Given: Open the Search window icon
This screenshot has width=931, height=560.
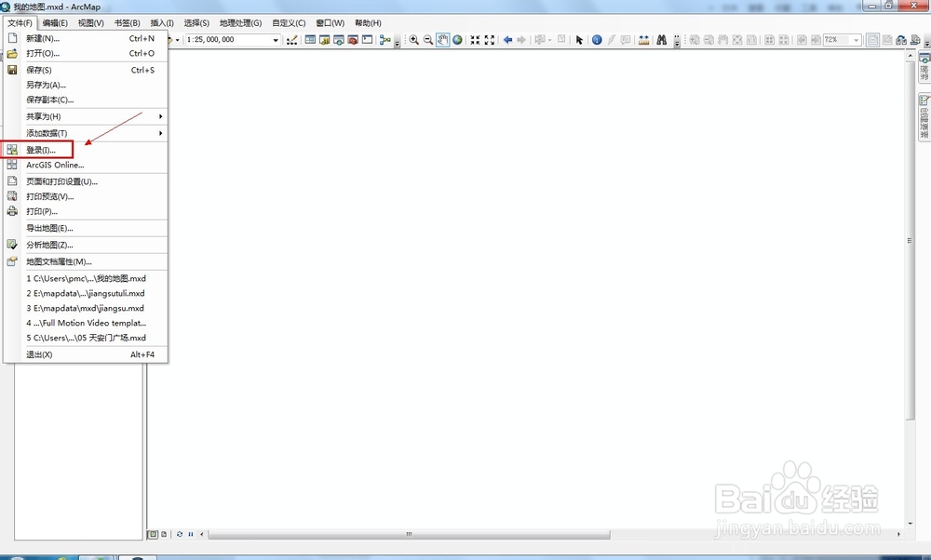Looking at the screenshot, I should (x=339, y=40).
